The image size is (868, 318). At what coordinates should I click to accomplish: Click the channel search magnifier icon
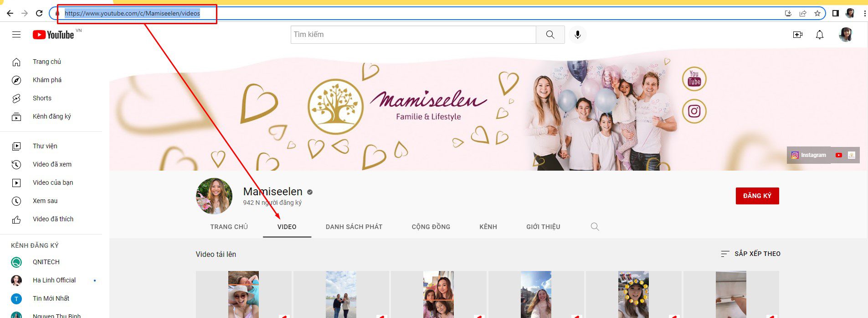pos(595,227)
